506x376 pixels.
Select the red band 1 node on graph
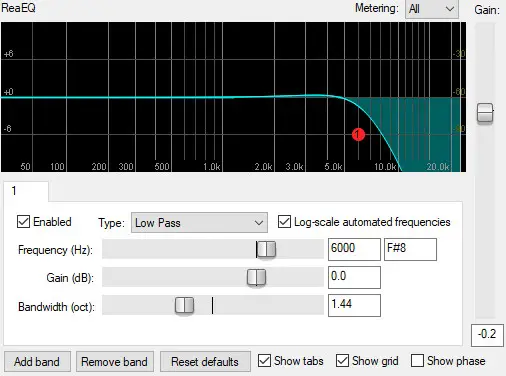tap(358, 134)
